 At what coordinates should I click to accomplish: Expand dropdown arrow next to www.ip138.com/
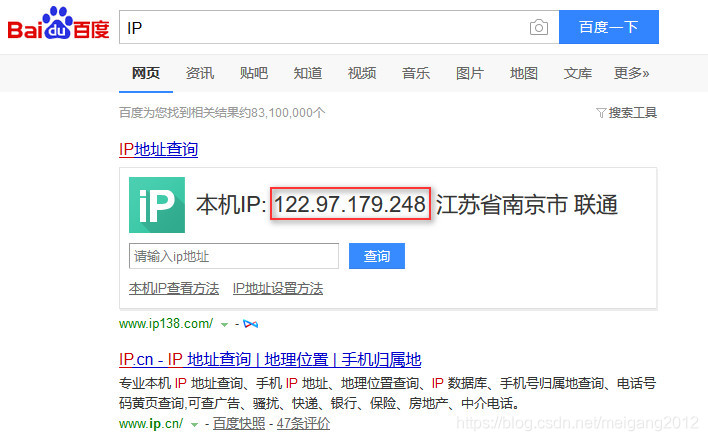(224, 325)
